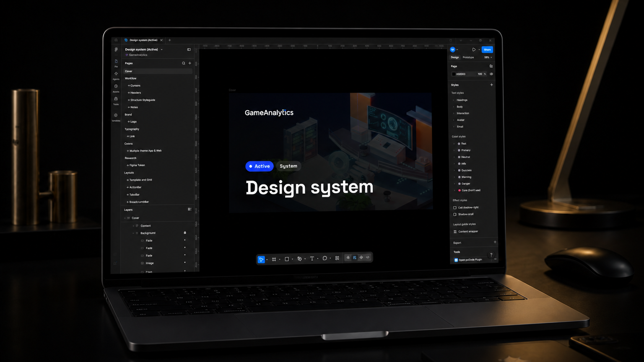The height and width of the screenshot is (362, 644).
Task: Choose the Rectangle shape tool
Action: [287, 259]
